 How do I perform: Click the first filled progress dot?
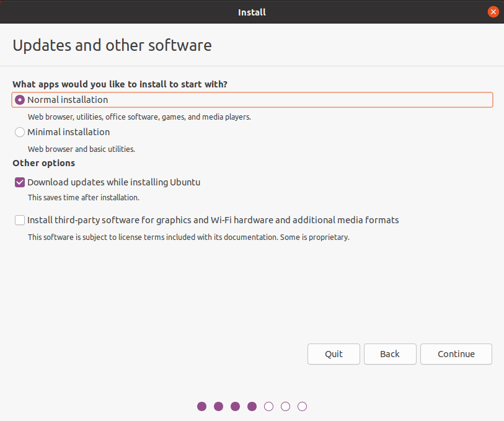tap(201, 407)
